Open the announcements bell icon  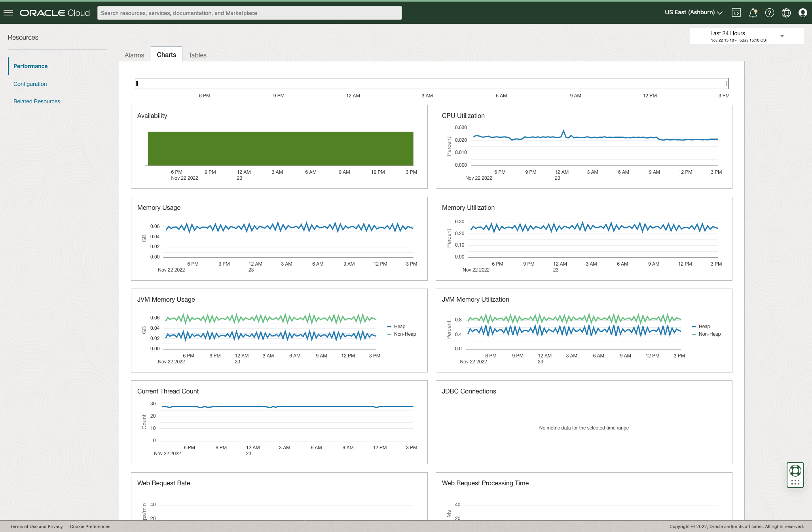[x=753, y=13]
